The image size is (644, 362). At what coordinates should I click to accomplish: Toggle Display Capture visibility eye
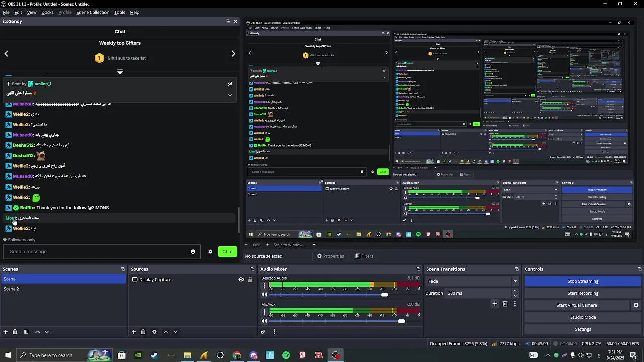click(241, 280)
